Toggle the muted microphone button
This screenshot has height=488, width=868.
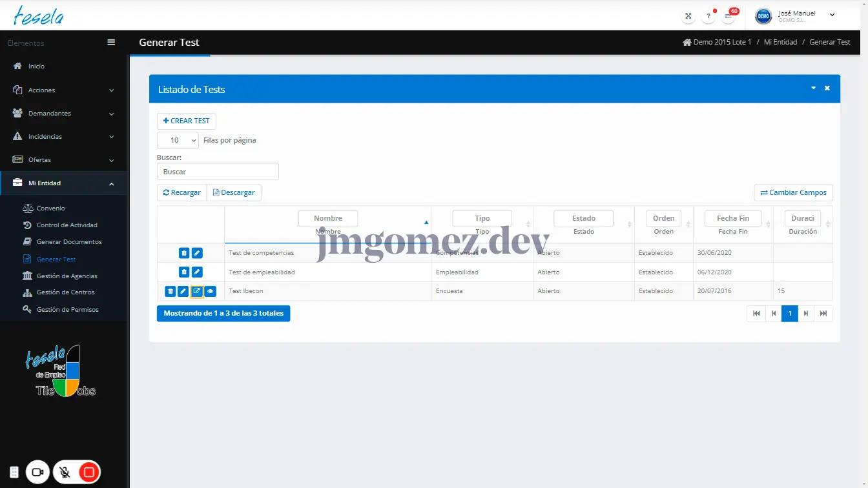point(65,473)
